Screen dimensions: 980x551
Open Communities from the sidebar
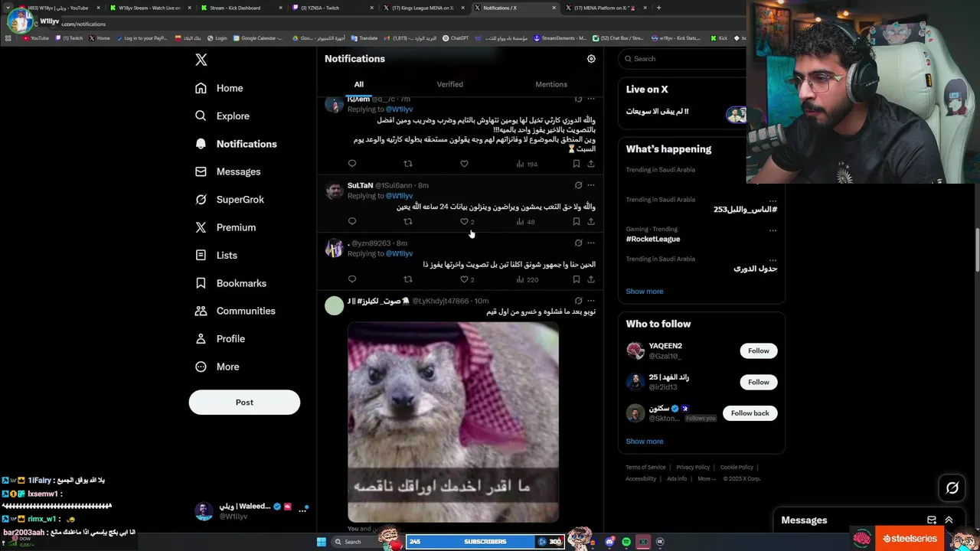[235, 311]
